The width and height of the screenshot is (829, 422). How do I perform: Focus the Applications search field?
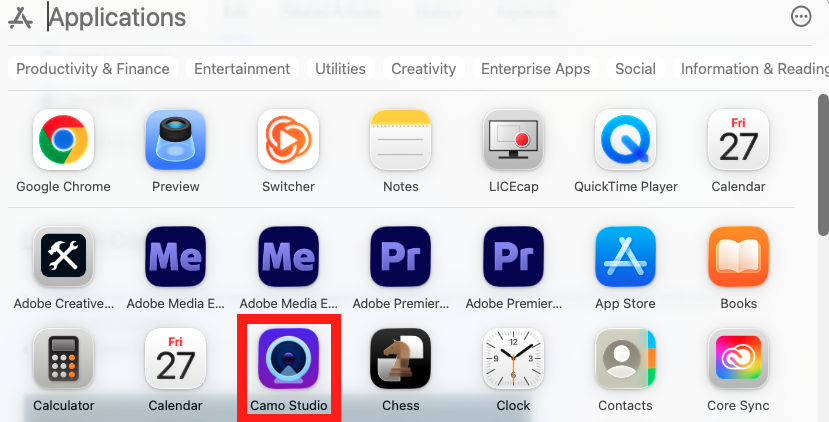click(x=412, y=17)
